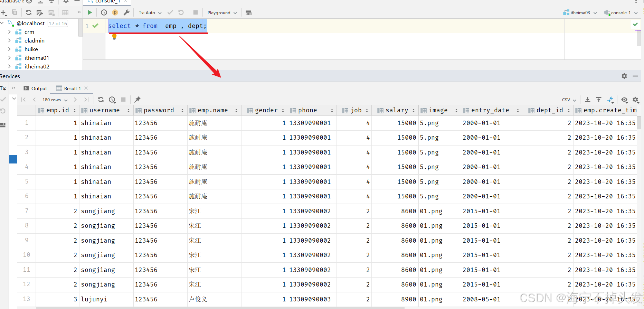Click the SQL statement in console editor
644x309 pixels.
pos(157,26)
